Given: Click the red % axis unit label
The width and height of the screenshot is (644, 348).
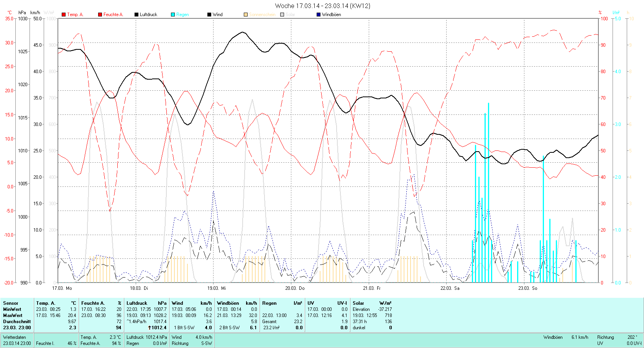Looking at the screenshot, I should [600, 13].
